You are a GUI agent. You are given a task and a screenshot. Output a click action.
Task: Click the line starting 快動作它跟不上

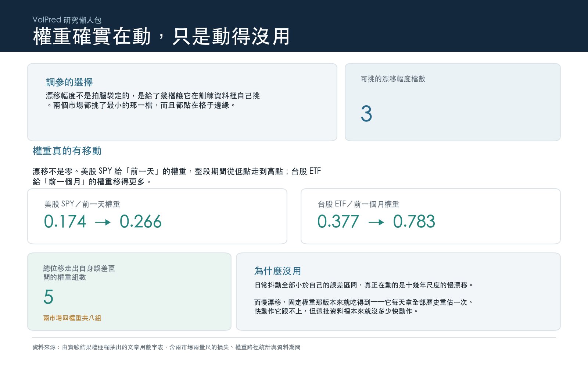(x=337, y=311)
